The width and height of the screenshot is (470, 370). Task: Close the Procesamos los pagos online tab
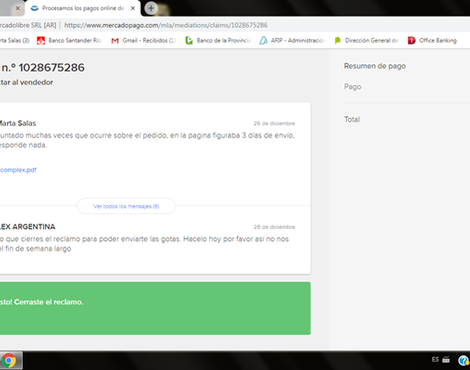[x=133, y=8]
